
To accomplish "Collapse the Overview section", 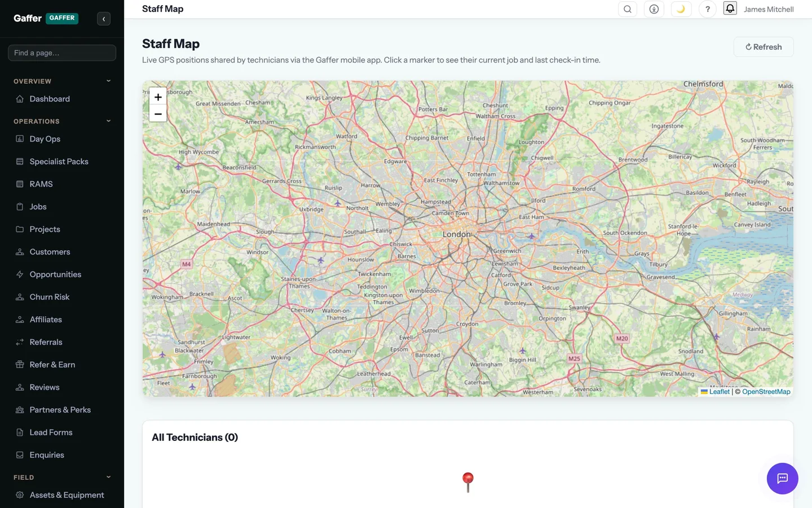I will 62,81.
